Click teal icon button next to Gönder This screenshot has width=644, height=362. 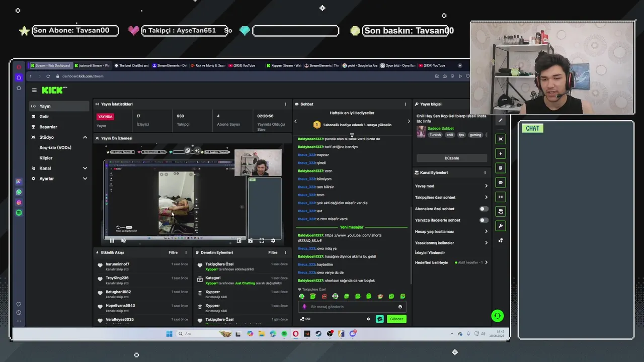(380, 319)
